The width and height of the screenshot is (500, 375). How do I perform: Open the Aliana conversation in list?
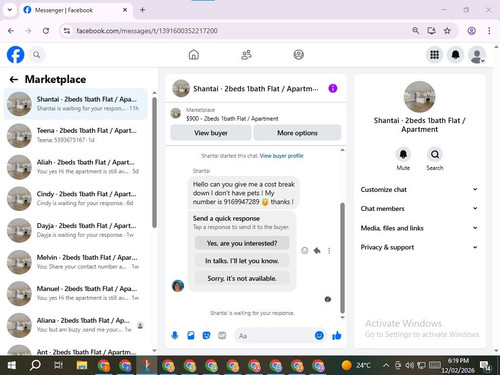(76, 325)
